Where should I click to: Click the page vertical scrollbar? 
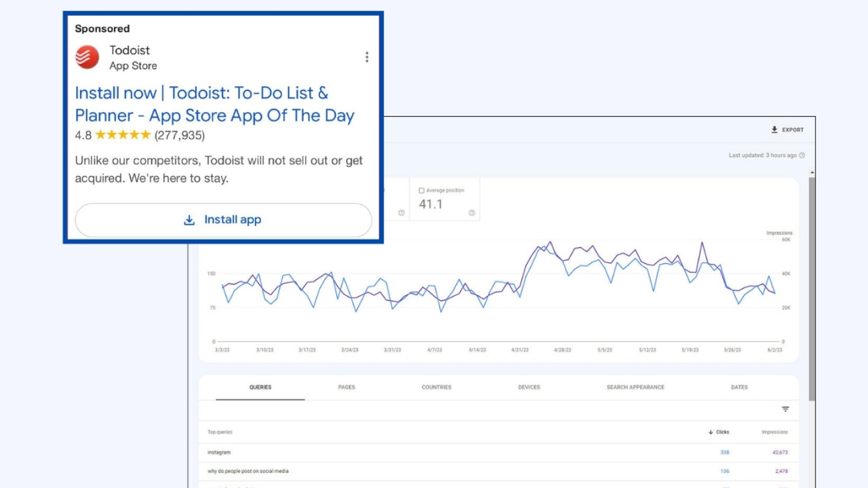(812, 289)
